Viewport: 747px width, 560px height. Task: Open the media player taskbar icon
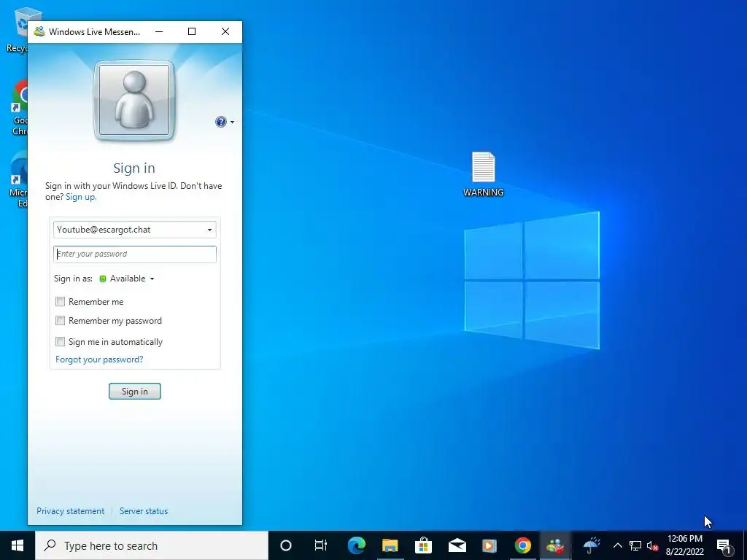click(x=489, y=545)
